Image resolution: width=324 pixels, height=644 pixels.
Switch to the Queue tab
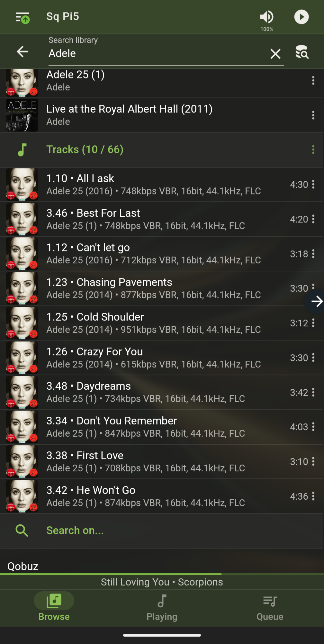coord(270,608)
